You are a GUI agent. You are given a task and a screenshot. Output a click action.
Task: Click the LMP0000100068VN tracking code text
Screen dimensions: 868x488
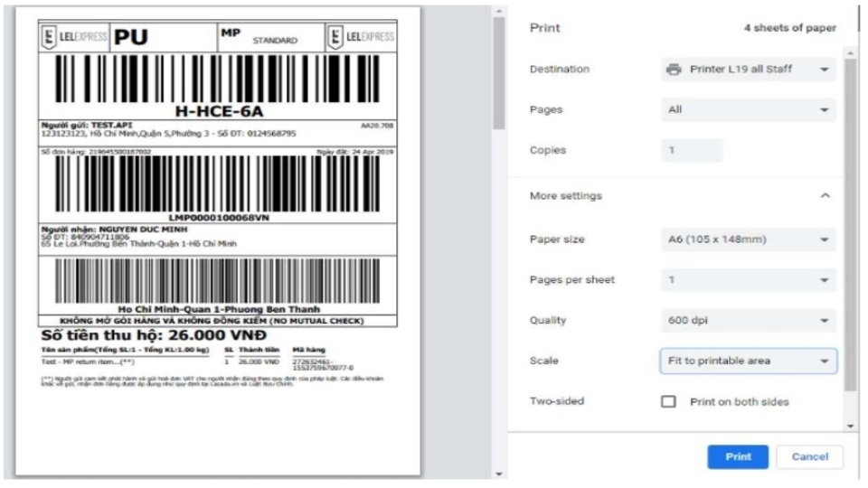[219, 218]
